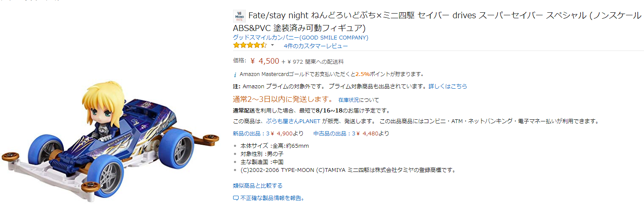Open 類似商品と比較する comparison link
Image resolution: width=644 pixels, height=208 pixels.
pyautogui.click(x=258, y=186)
